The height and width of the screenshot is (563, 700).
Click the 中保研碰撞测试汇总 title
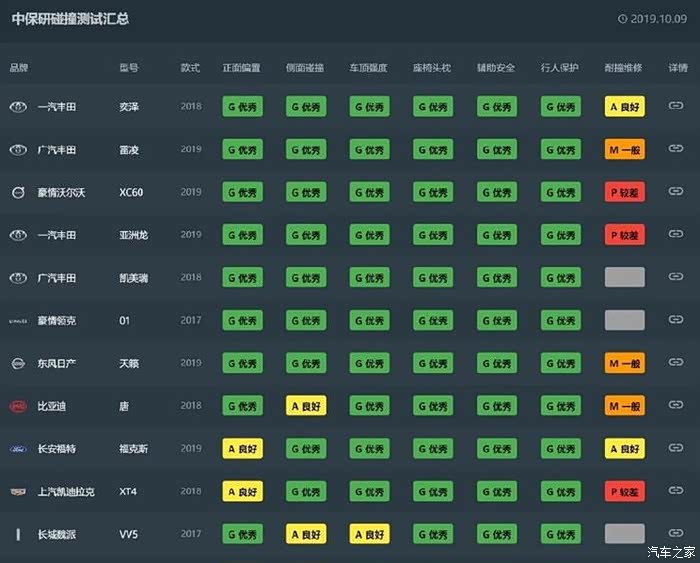70,18
